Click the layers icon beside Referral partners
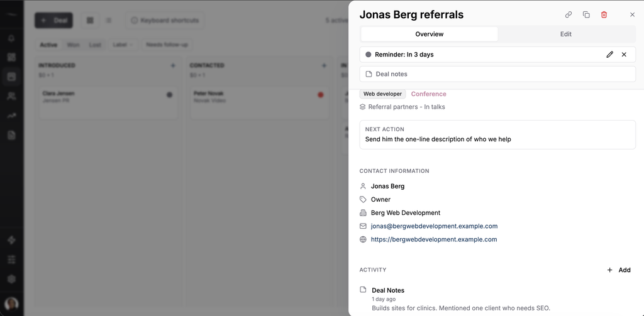644x316 pixels. tap(363, 107)
